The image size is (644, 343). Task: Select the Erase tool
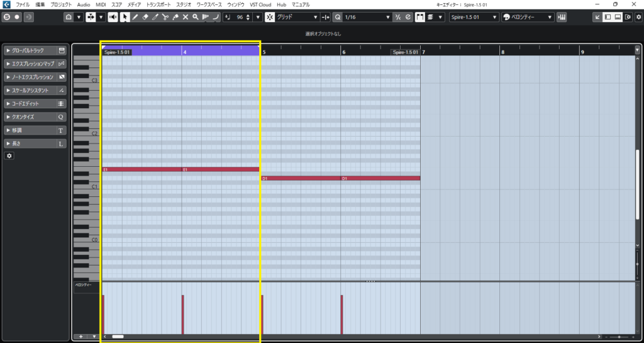click(x=145, y=17)
